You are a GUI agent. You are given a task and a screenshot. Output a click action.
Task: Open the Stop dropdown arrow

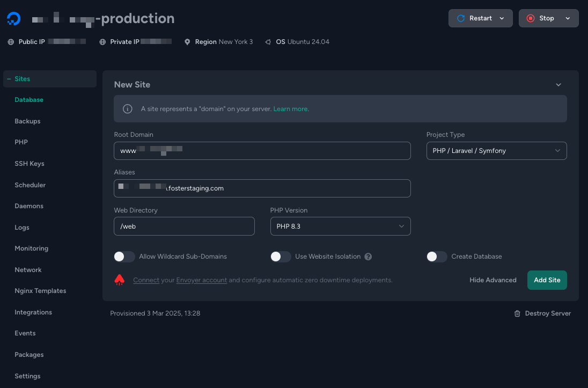pyautogui.click(x=568, y=18)
